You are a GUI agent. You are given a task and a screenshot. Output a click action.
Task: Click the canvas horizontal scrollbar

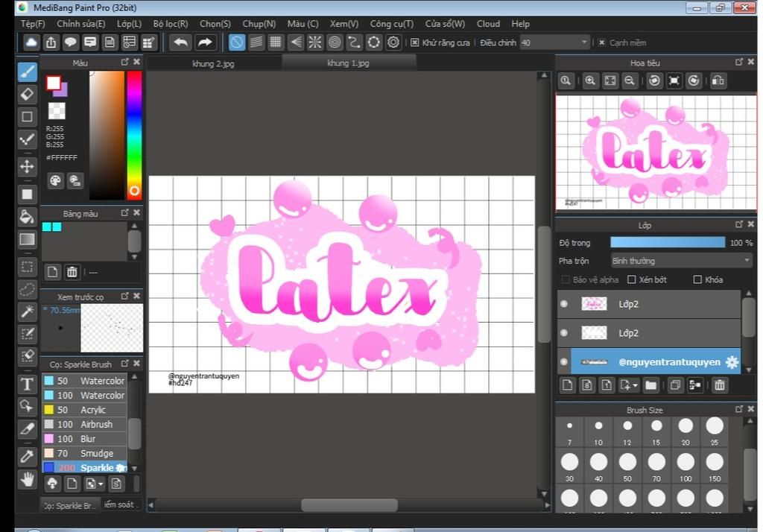tap(349, 505)
